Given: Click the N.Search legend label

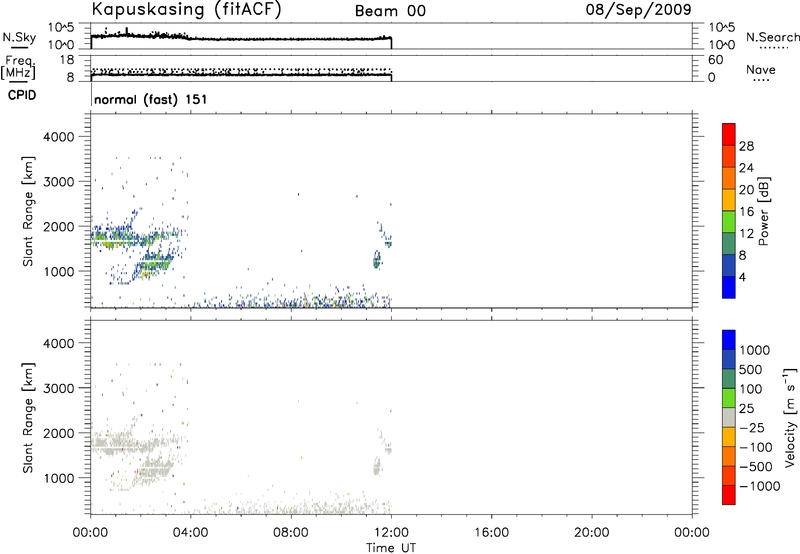Looking at the screenshot, I should (x=773, y=37).
